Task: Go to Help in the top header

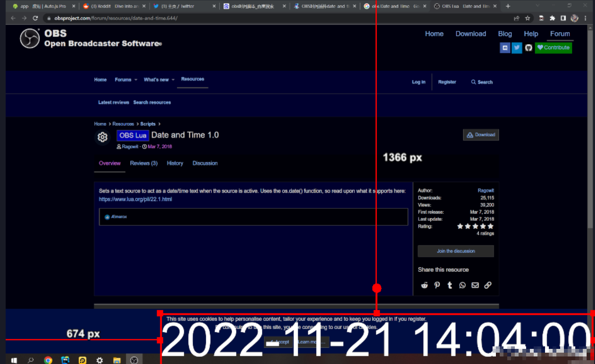Action: point(531,34)
